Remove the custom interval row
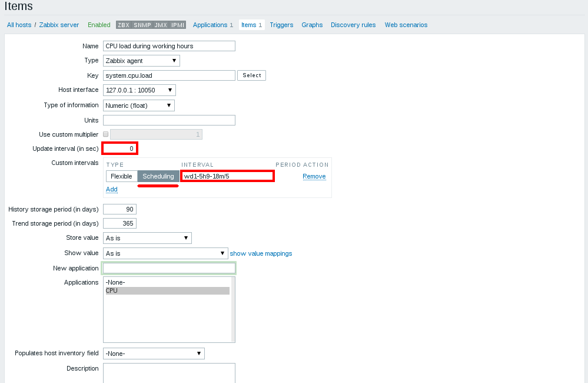The height and width of the screenshot is (383, 588). 314,176
